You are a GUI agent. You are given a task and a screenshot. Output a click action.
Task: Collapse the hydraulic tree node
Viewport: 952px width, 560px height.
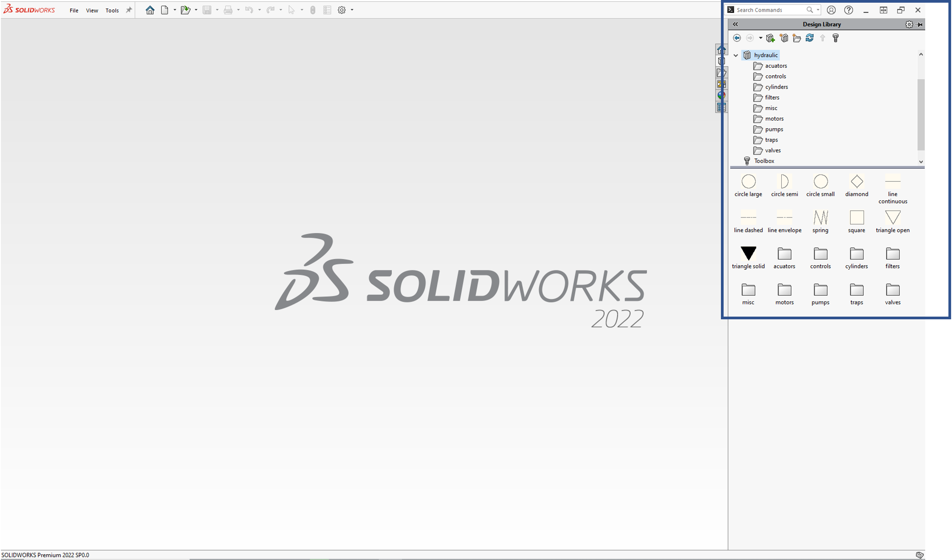[736, 55]
